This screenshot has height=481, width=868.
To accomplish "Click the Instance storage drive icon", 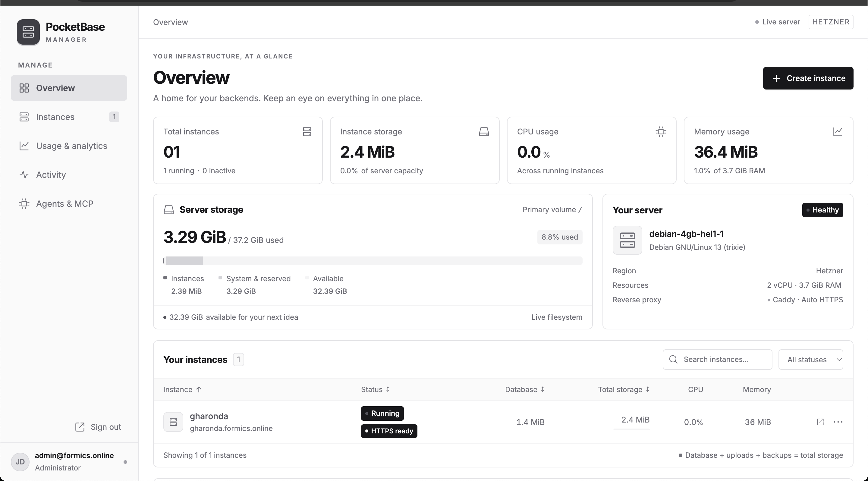I will (484, 132).
